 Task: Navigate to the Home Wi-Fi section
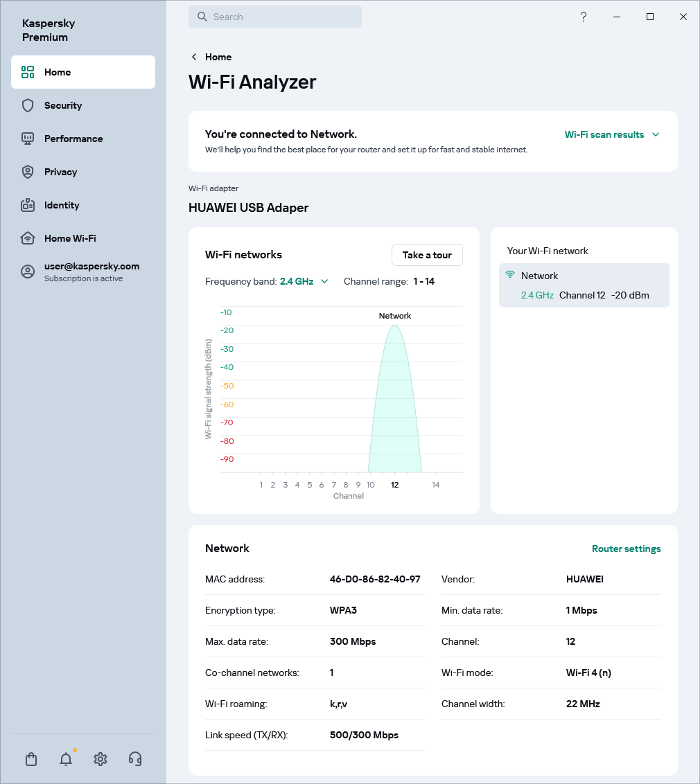point(70,238)
